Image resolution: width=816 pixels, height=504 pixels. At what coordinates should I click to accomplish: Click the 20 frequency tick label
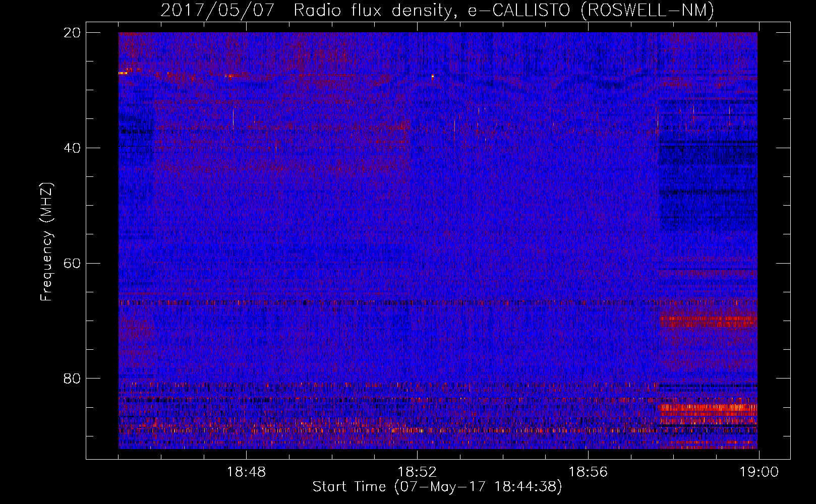pyautogui.click(x=72, y=33)
